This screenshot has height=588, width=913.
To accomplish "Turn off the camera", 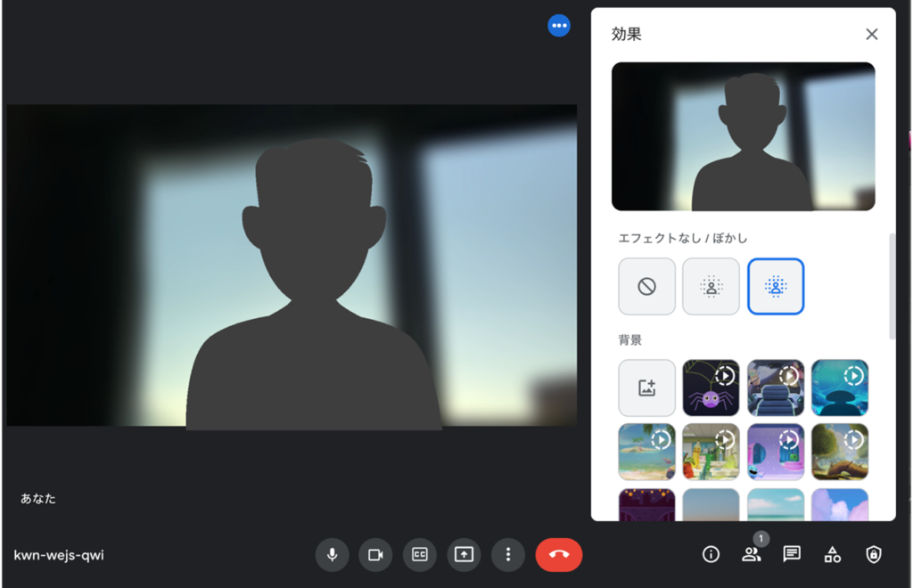I will (375, 554).
